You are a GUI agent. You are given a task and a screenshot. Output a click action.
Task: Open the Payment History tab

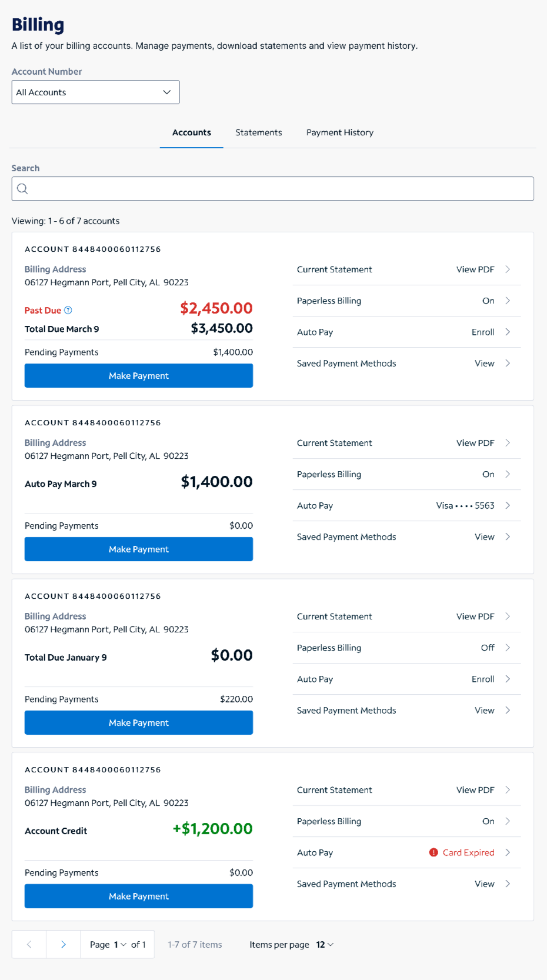tap(340, 132)
